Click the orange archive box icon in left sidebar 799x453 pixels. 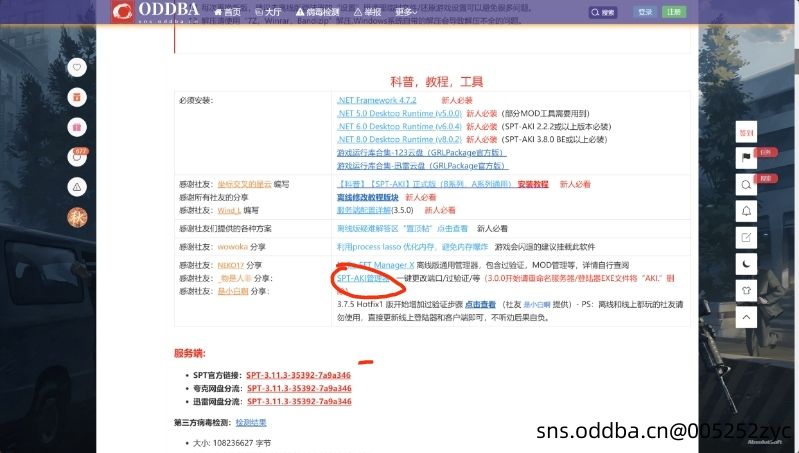[x=77, y=97]
